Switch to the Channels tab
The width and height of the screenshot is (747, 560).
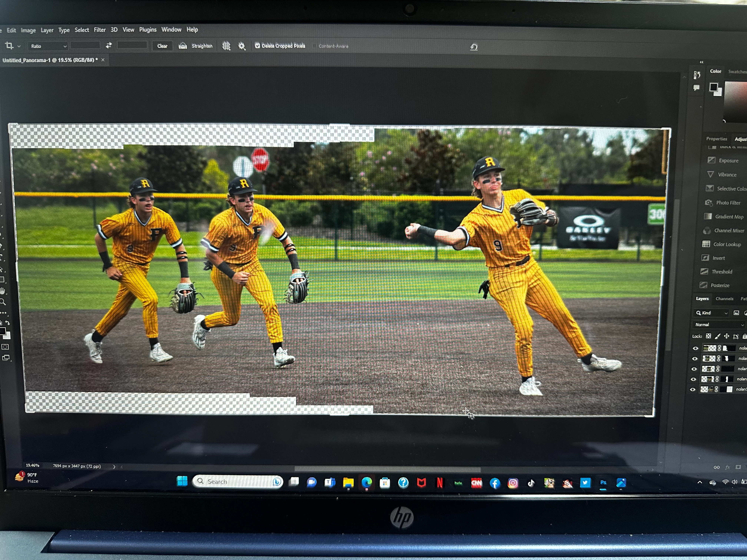click(724, 299)
